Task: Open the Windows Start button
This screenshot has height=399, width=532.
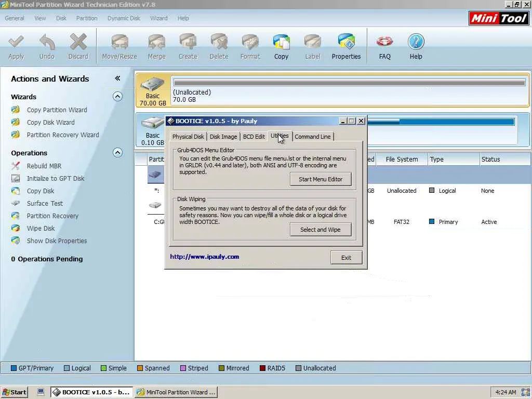Action: (x=14, y=392)
